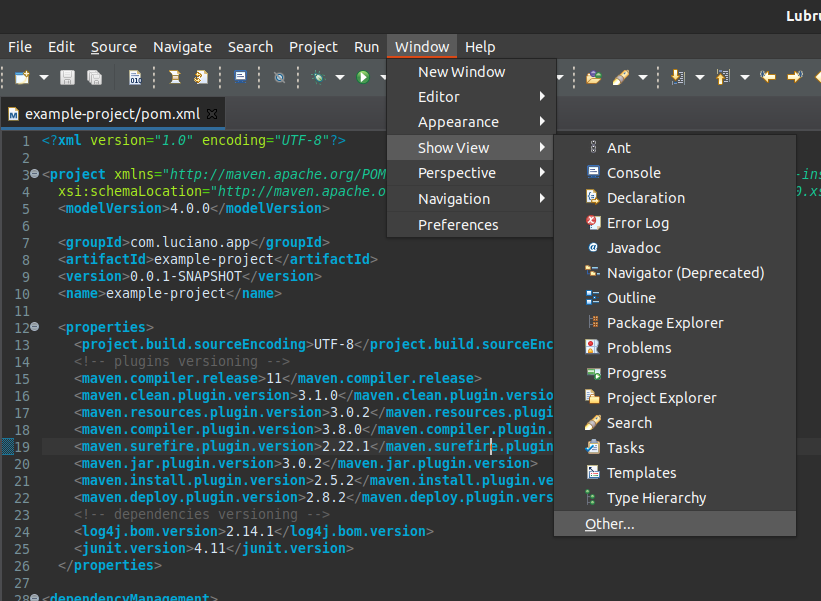The height and width of the screenshot is (601, 821).
Task: Click the marker on line 19 gutter
Action: (7, 446)
